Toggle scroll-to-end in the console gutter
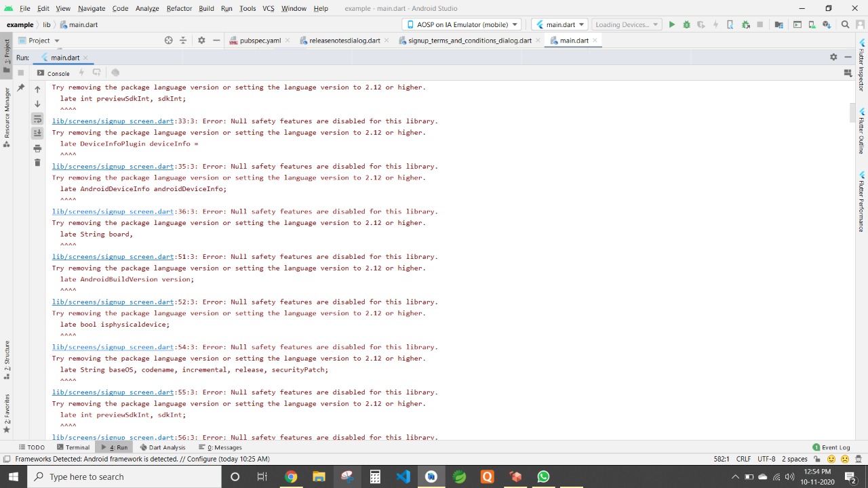Screen dimensions: 868x488 tap(37, 133)
